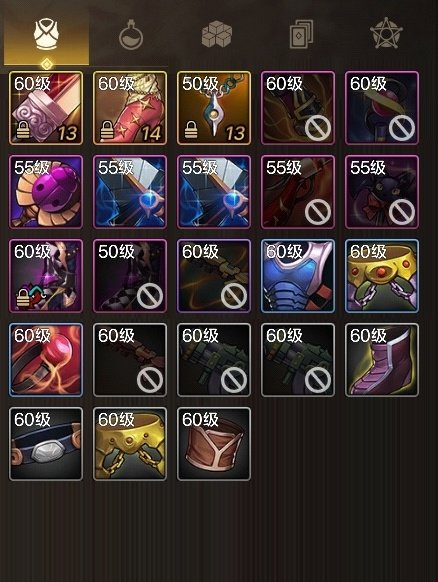Switch to the cards tab
The width and height of the screenshot is (438, 582).
(301, 34)
